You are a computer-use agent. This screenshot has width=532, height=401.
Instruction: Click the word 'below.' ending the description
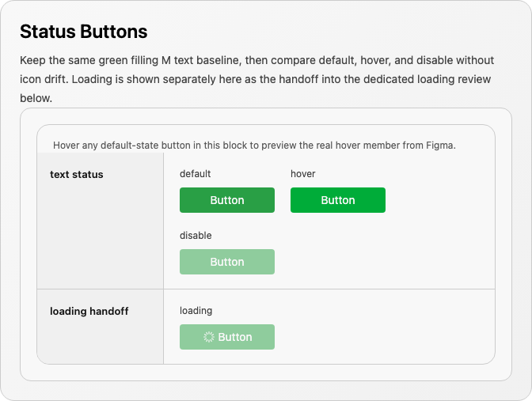[36, 98]
